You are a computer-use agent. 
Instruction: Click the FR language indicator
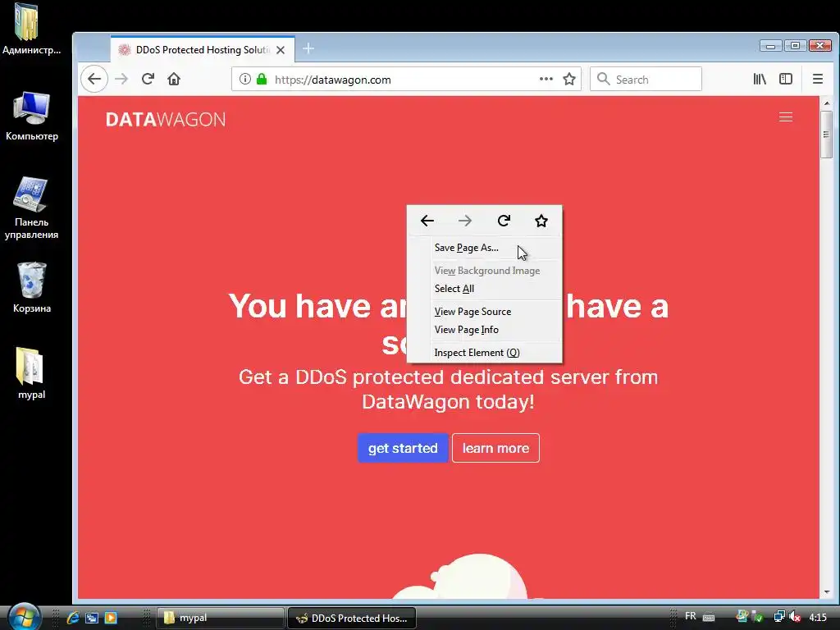[x=691, y=616]
